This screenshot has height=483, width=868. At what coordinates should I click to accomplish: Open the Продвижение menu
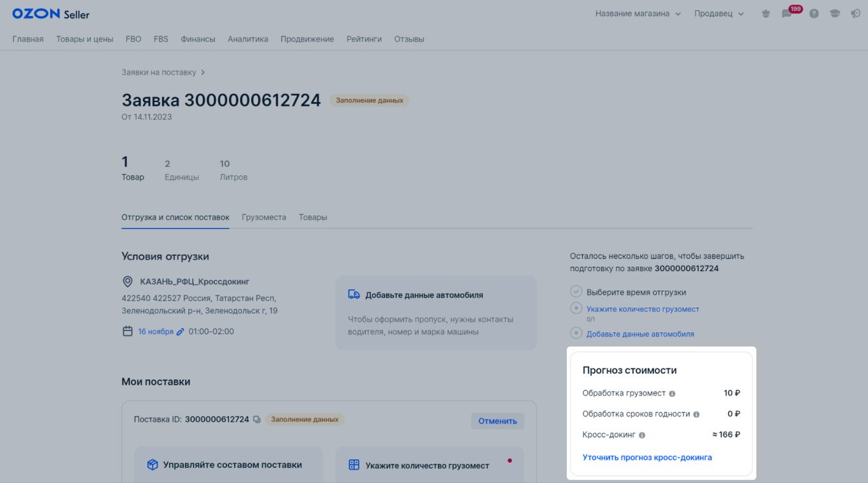pos(308,39)
